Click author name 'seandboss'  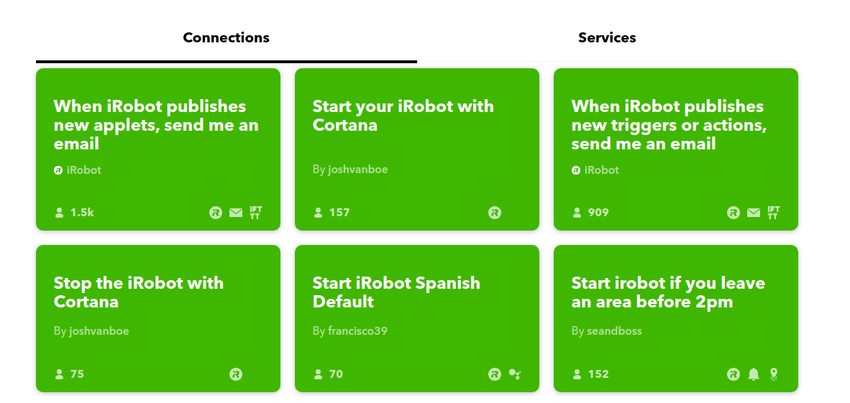[x=614, y=331]
